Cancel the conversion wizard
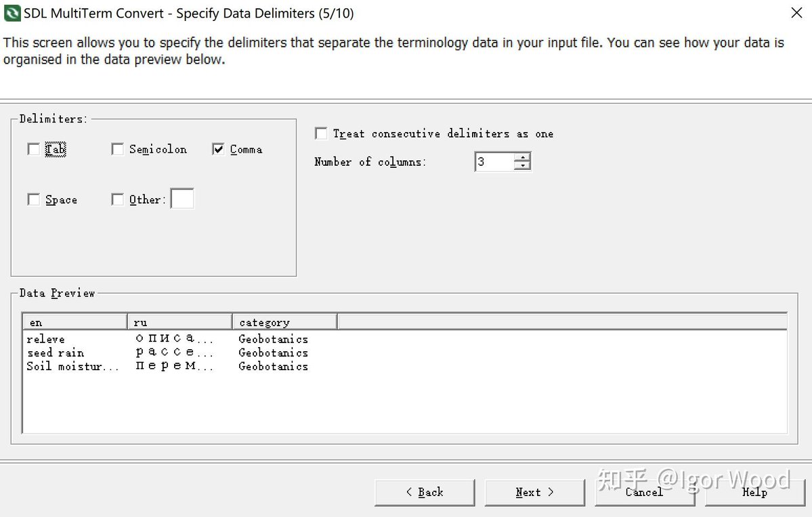Viewport: 812px width, 517px height. [x=645, y=492]
